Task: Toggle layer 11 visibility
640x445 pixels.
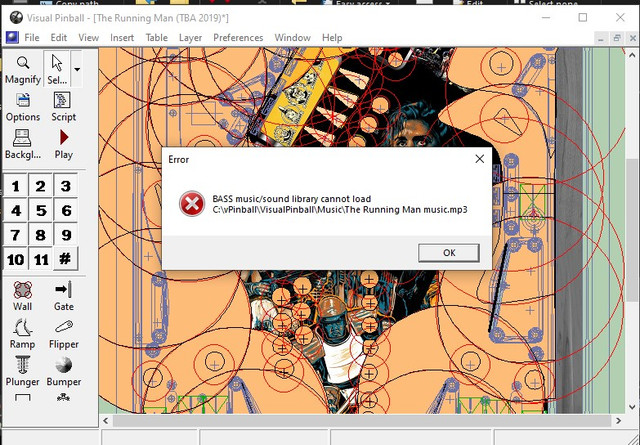Action: click(x=40, y=259)
